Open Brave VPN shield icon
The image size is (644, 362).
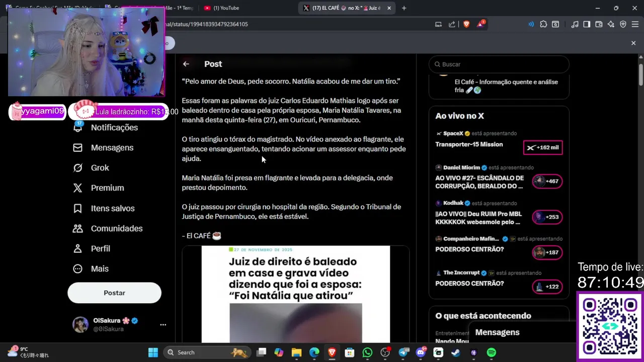[x=623, y=24]
